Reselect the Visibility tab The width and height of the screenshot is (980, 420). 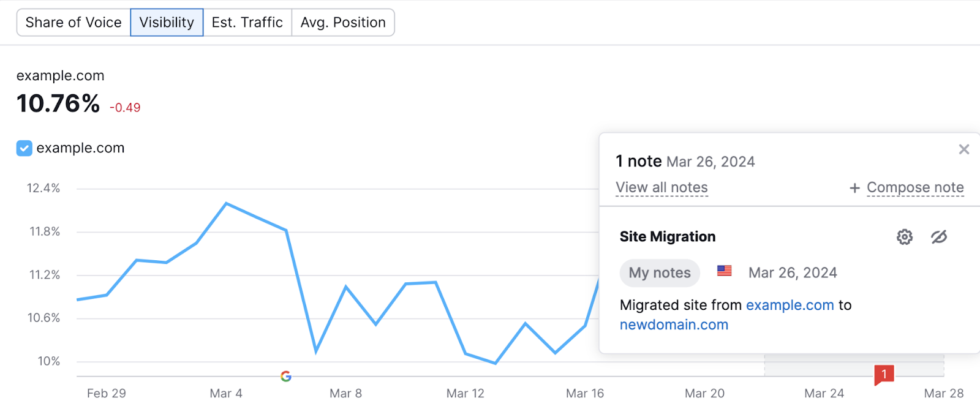click(166, 22)
